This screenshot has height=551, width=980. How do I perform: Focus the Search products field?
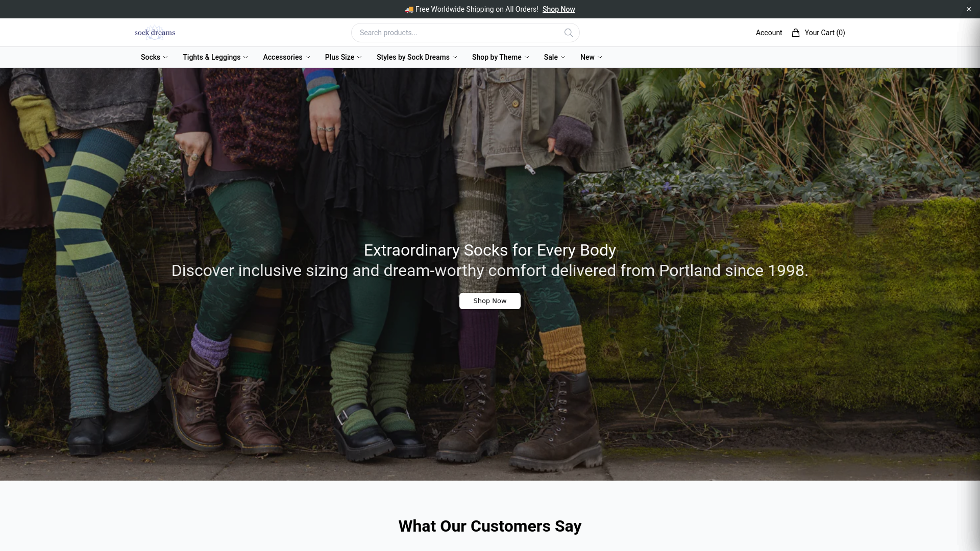point(465,33)
